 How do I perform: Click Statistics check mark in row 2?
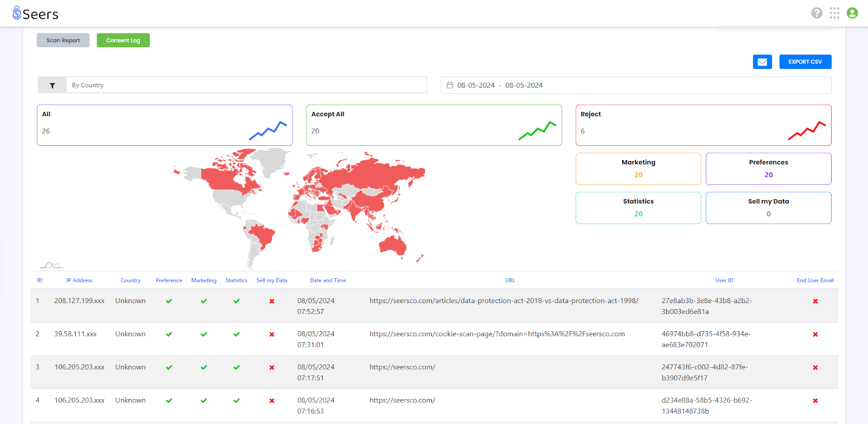pos(237,334)
